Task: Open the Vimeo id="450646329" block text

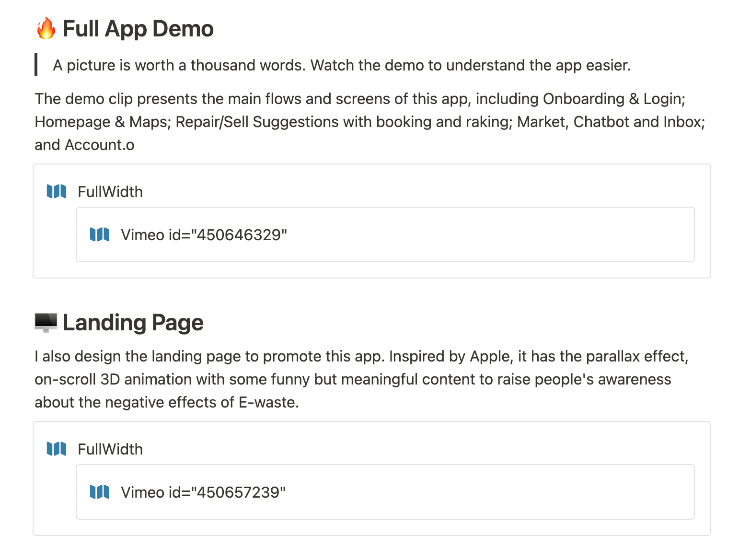Action: pyautogui.click(x=204, y=235)
